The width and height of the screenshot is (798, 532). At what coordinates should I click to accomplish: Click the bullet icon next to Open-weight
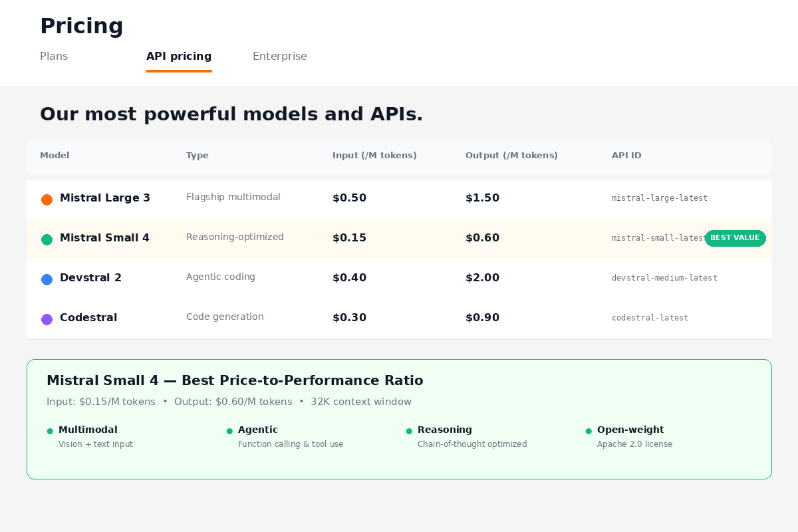coord(588,430)
